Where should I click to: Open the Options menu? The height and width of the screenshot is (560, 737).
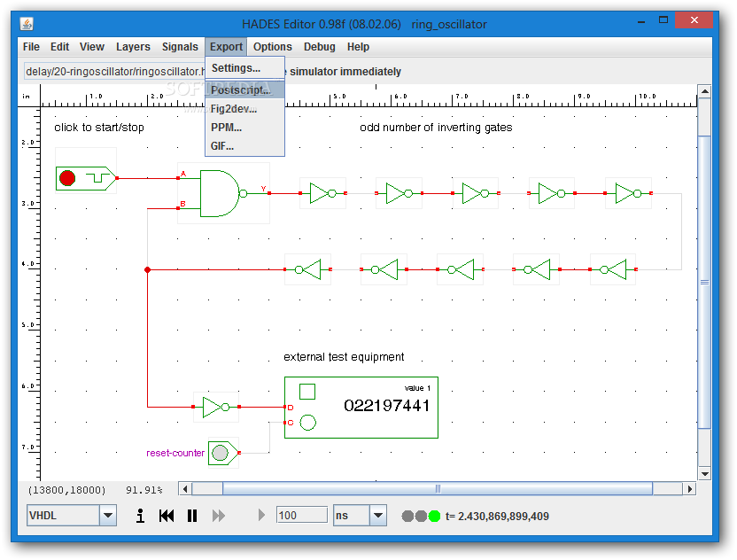pos(273,47)
